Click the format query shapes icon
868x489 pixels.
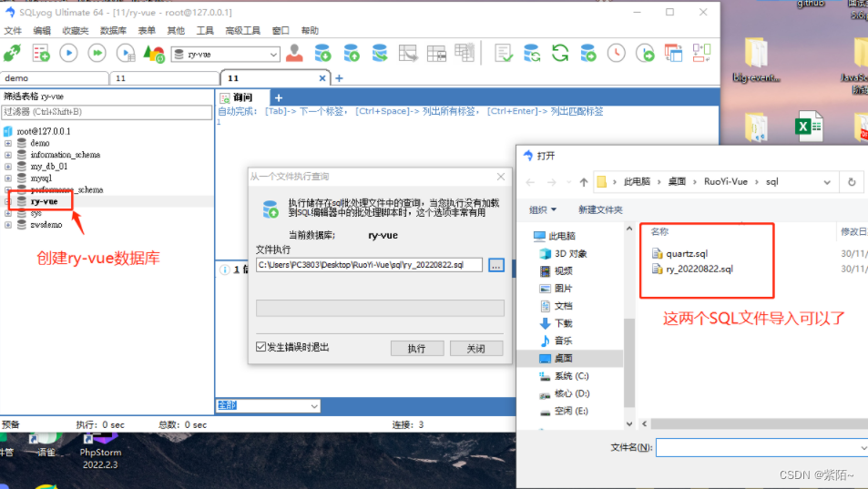tap(154, 53)
